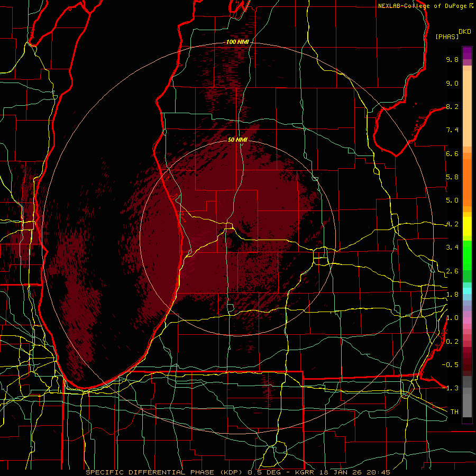Click the 1.0 scale value
Image resolution: width=476 pixels, height=476 pixels.
point(452,318)
